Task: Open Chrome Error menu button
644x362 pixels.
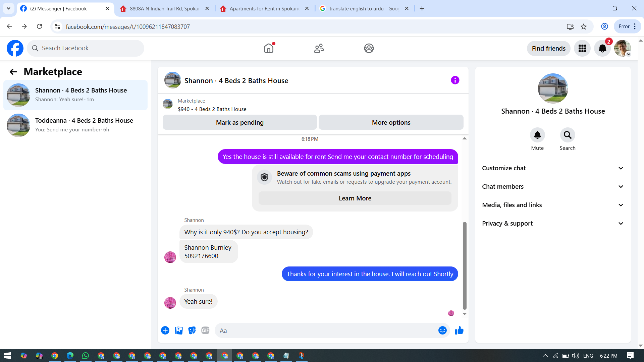Action: [627, 26]
